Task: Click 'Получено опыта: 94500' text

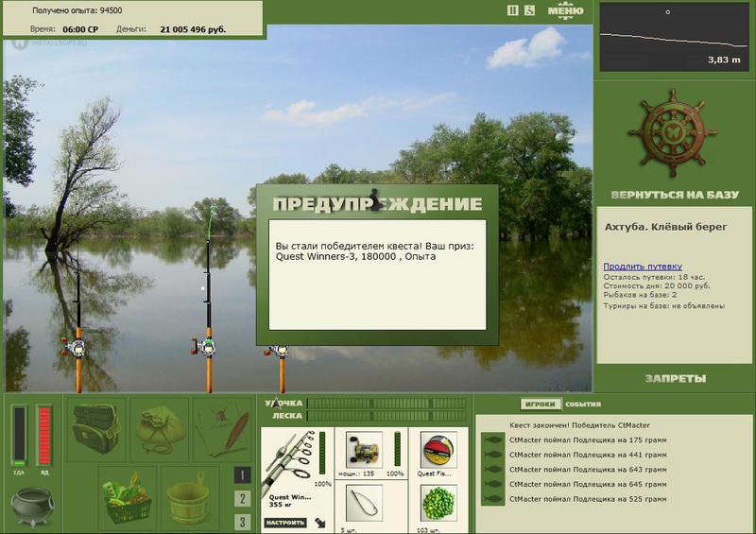Action: tap(77, 10)
